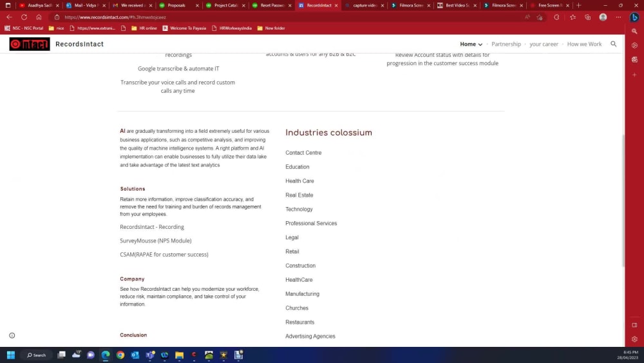Click the taskbar clock and date

[627, 355]
